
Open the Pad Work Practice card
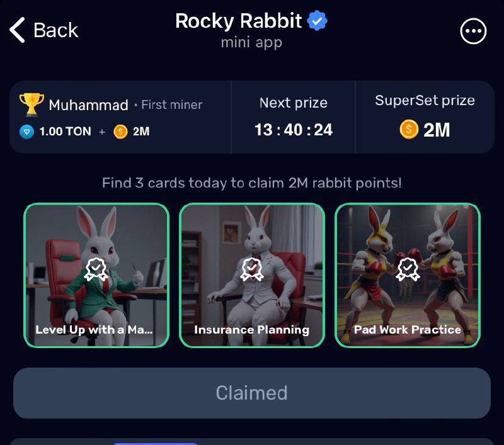[x=408, y=275]
